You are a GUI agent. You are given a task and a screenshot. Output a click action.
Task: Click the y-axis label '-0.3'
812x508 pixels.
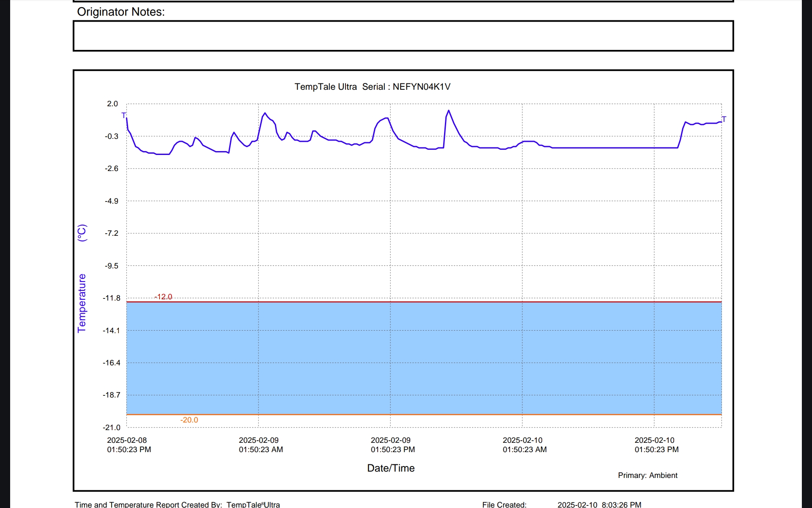point(112,136)
